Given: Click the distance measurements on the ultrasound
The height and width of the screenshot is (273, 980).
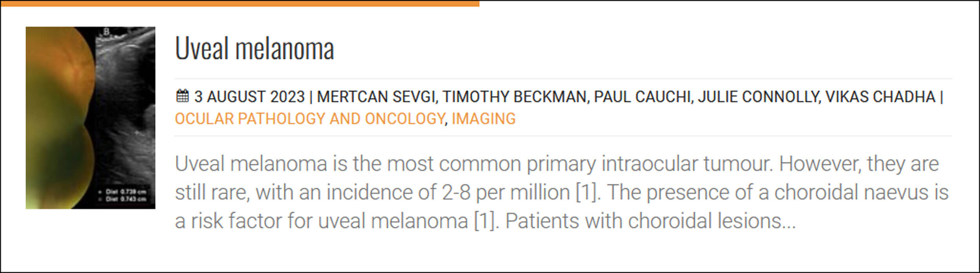Looking at the screenshot, I should point(125,195).
